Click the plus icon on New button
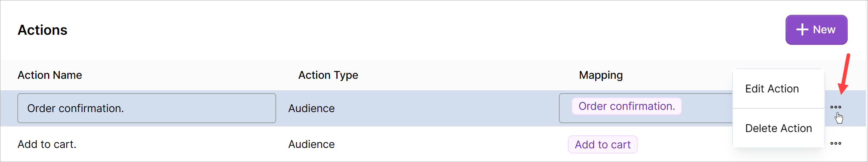This screenshot has height=162, width=868. point(802,30)
